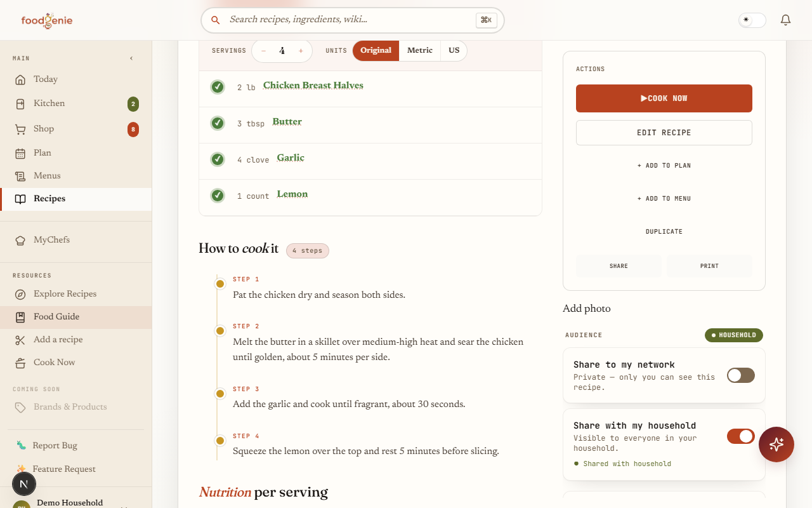This screenshot has height=508, width=812.
Task: Click the Menus list icon
Action: point(20,176)
